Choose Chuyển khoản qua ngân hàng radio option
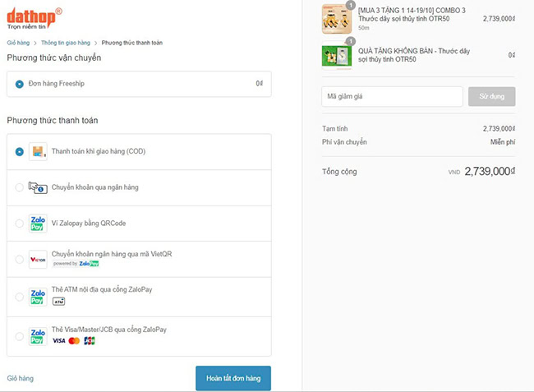The width and height of the screenshot is (534, 392). pyautogui.click(x=20, y=187)
